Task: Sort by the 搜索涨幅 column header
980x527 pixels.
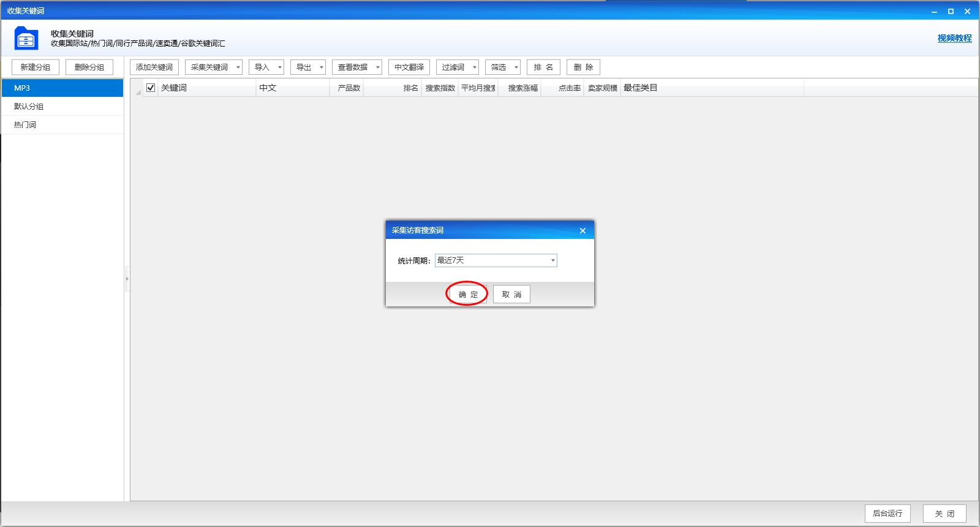Action: coord(519,88)
